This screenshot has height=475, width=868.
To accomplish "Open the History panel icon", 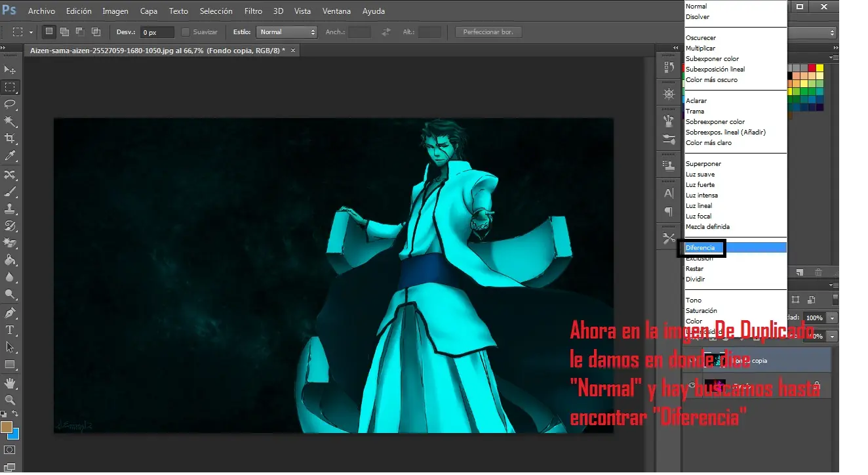I will (x=669, y=67).
